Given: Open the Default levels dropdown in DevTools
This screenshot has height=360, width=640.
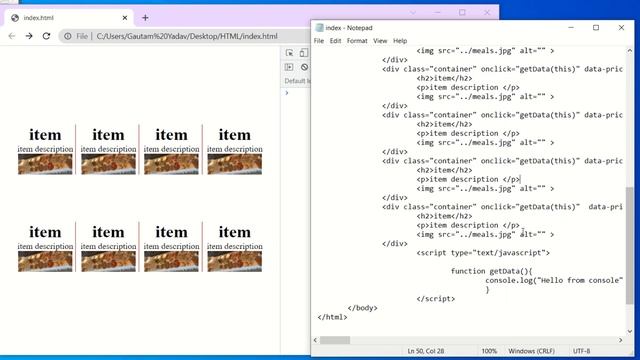Looking at the screenshot, I should (297, 81).
